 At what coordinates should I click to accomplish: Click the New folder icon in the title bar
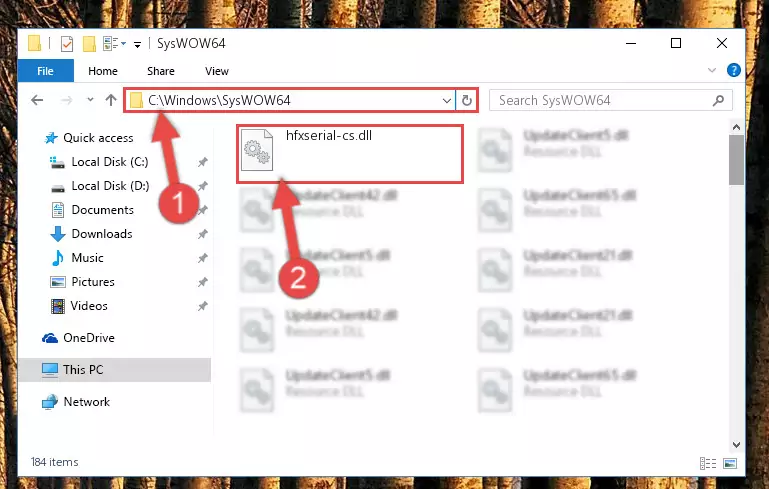point(89,44)
